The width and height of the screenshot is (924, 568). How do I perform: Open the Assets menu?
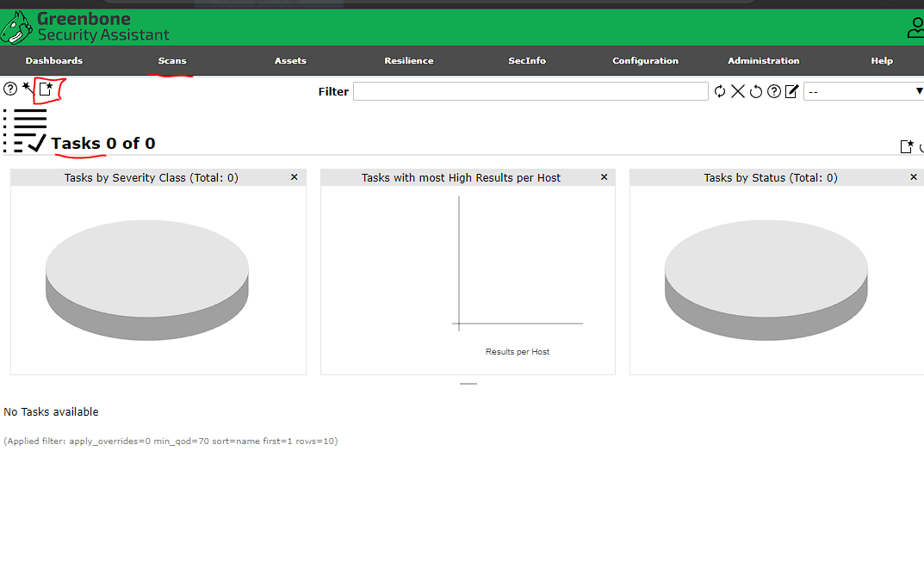pyautogui.click(x=290, y=61)
